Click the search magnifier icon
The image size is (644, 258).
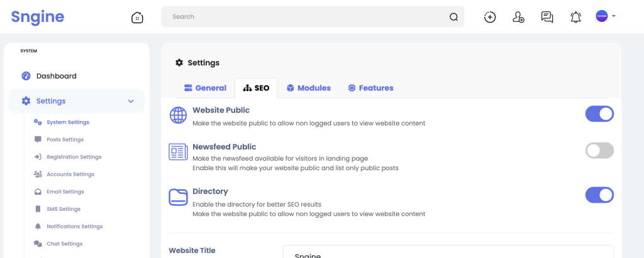pos(453,17)
